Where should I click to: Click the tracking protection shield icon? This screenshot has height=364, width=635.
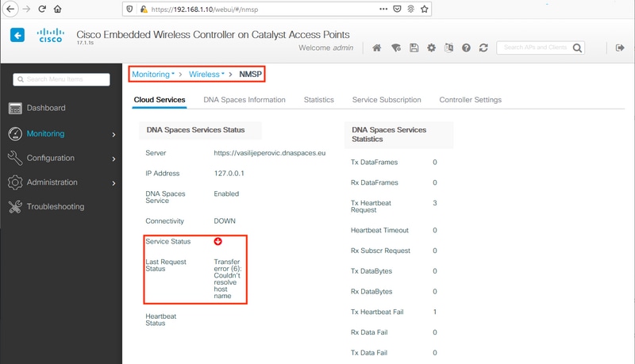point(129,9)
